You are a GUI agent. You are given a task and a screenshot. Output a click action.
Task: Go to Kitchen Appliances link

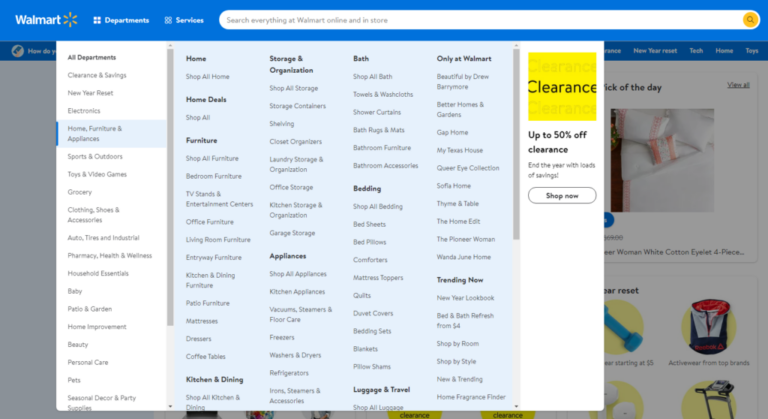[297, 291]
